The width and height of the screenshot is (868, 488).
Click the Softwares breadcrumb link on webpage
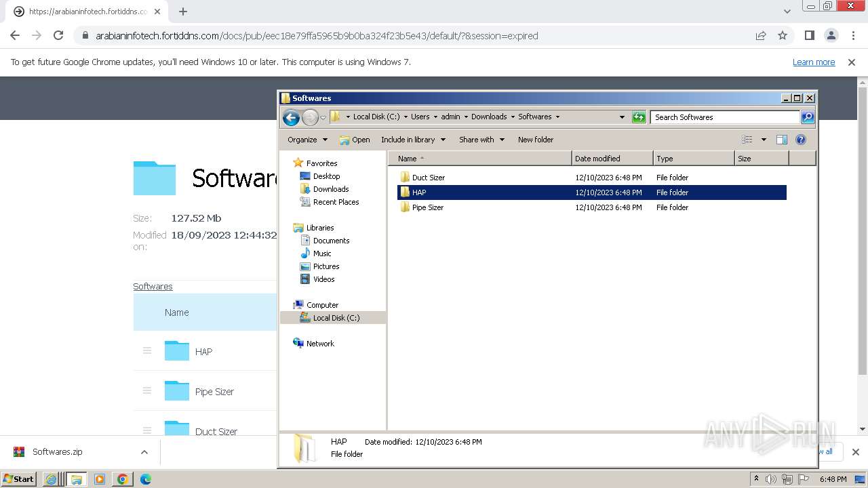(153, 287)
